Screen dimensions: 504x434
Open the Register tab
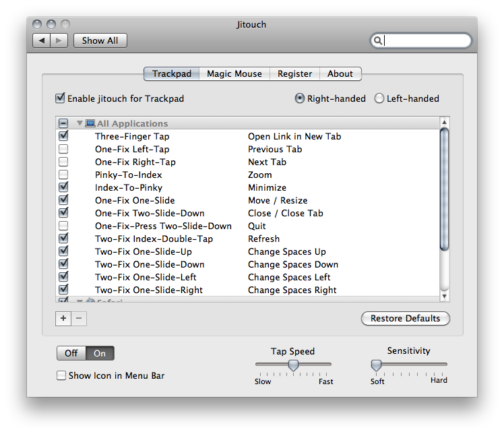tap(294, 74)
